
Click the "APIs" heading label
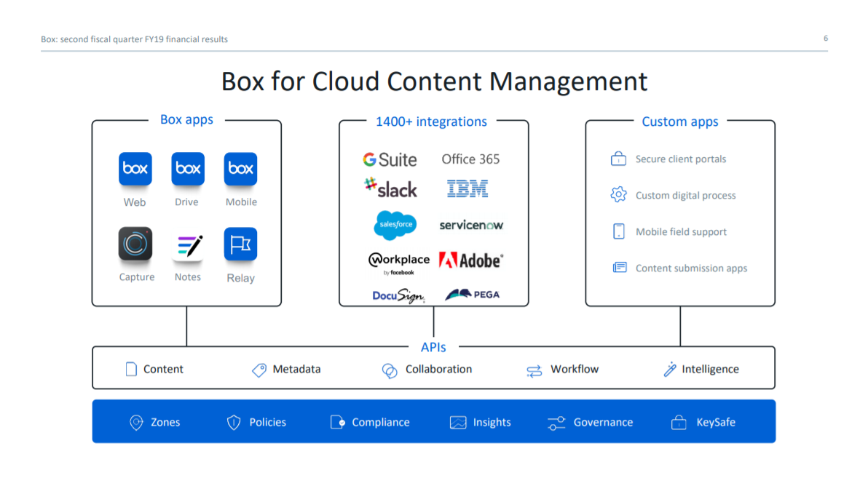(x=433, y=347)
